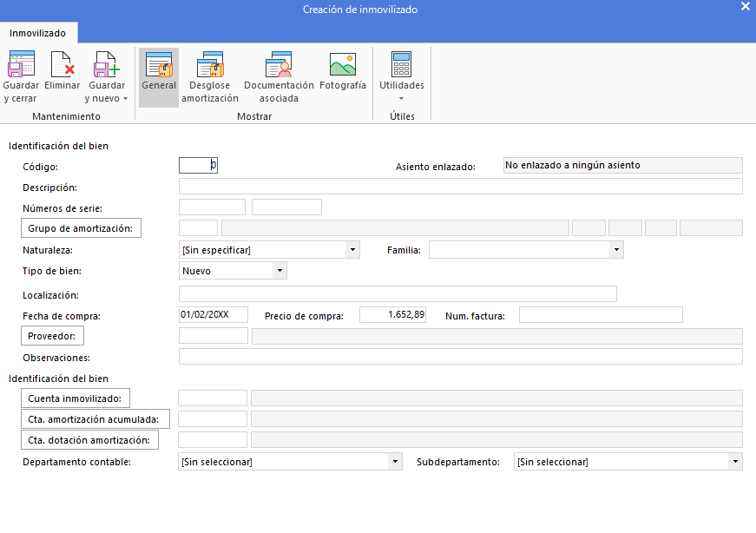This screenshot has width=756, height=533.
Task: Click the Grupo de amortización button
Action: (81, 228)
